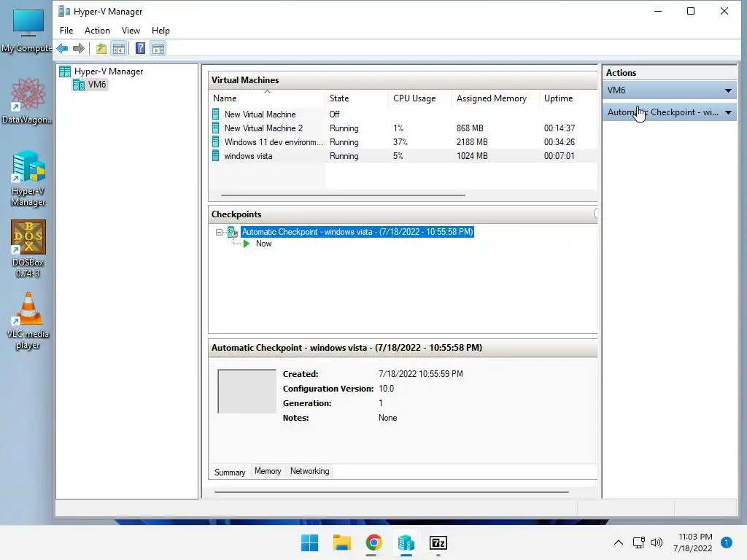Click the VM list horizontal scrollbar

343,195
